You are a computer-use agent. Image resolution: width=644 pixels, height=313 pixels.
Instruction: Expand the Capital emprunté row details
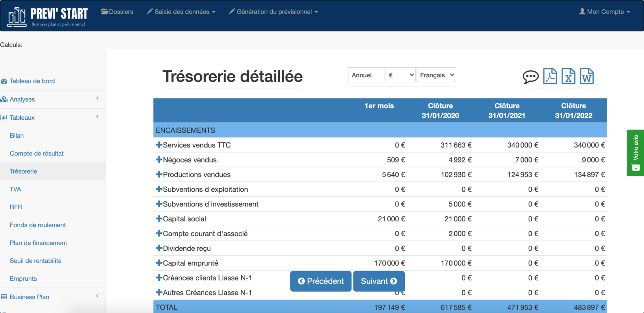point(158,263)
